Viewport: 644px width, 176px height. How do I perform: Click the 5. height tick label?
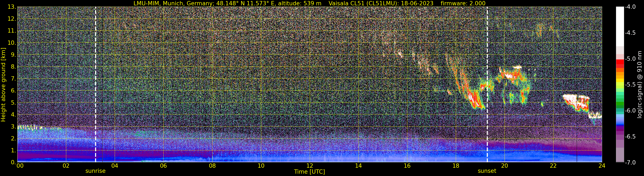tap(13, 103)
